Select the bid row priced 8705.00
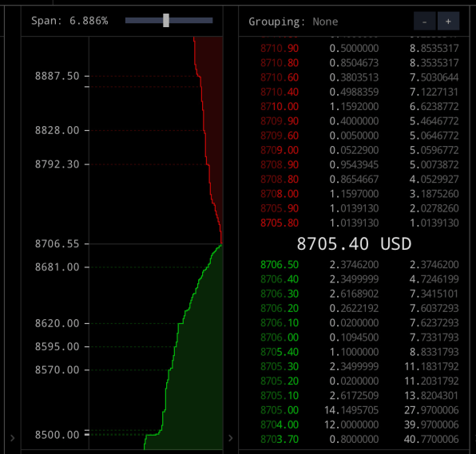The width and height of the screenshot is (476, 454). (x=359, y=410)
